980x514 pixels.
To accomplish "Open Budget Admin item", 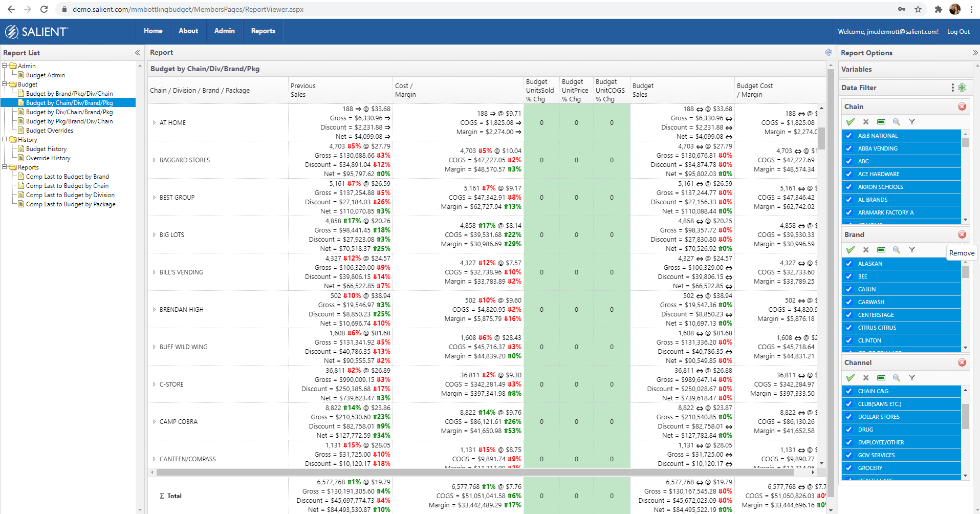I will click(46, 75).
